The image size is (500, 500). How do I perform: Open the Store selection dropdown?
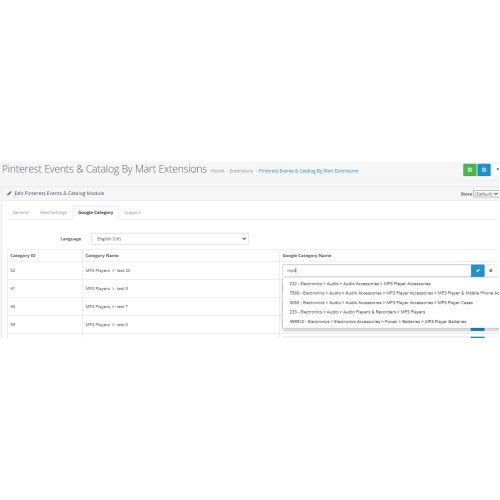point(486,194)
